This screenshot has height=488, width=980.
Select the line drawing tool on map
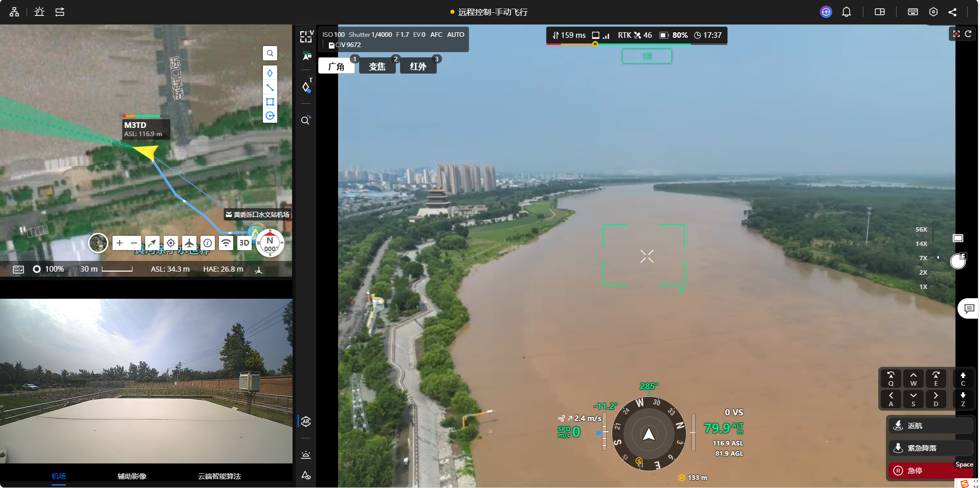point(270,87)
